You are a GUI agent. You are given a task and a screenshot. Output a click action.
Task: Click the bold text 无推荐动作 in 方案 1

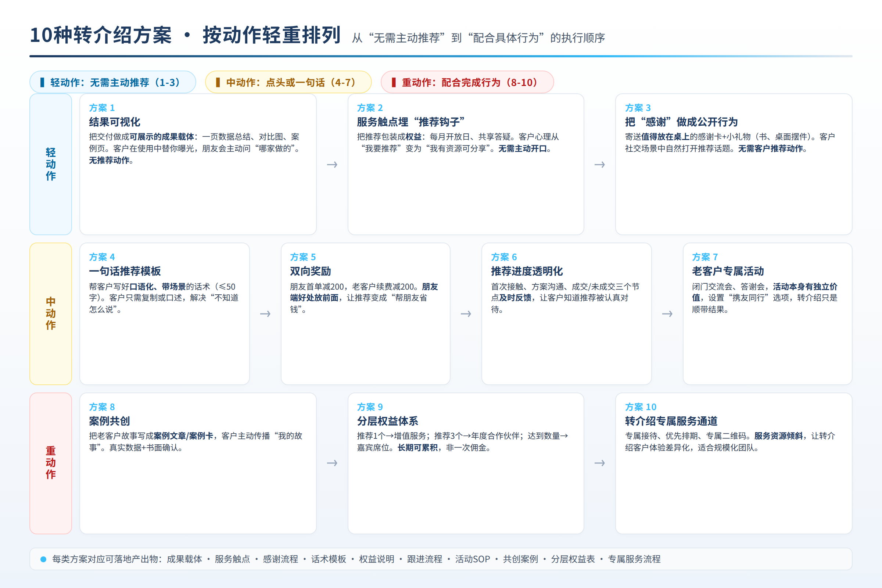click(x=109, y=160)
